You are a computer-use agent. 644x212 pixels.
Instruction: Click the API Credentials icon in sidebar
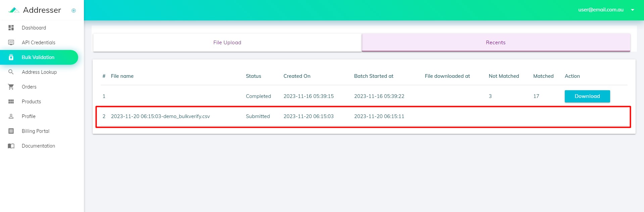(x=11, y=43)
